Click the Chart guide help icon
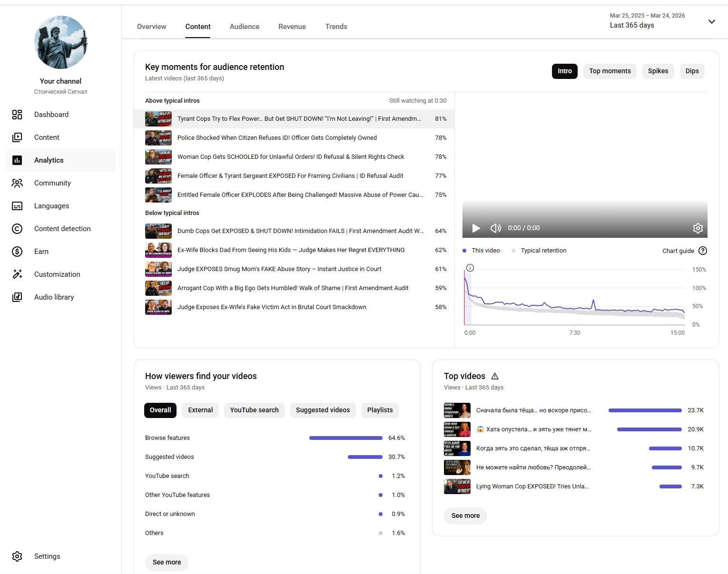Image resolution: width=728 pixels, height=574 pixels. [x=703, y=251]
